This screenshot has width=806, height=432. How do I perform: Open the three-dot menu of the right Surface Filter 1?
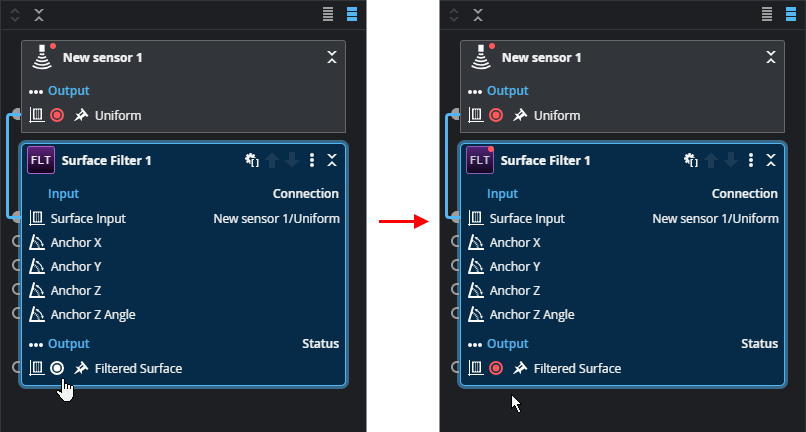[x=752, y=160]
